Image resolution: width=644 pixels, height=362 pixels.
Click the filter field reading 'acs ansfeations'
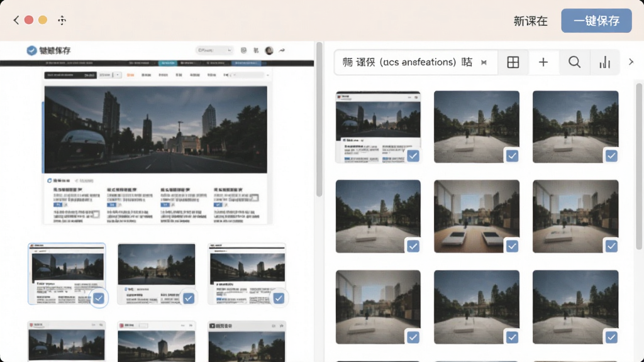pyautogui.click(x=416, y=62)
